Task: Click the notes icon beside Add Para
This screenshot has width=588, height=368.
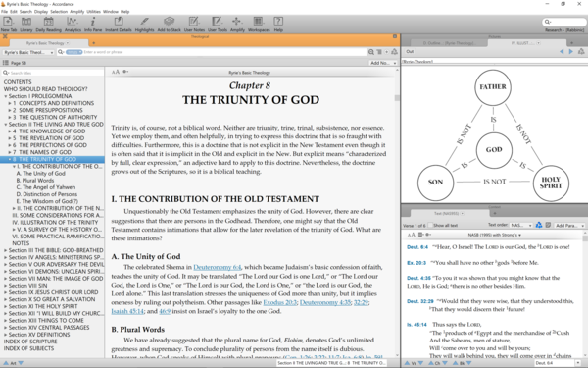Action: click(548, 225)
